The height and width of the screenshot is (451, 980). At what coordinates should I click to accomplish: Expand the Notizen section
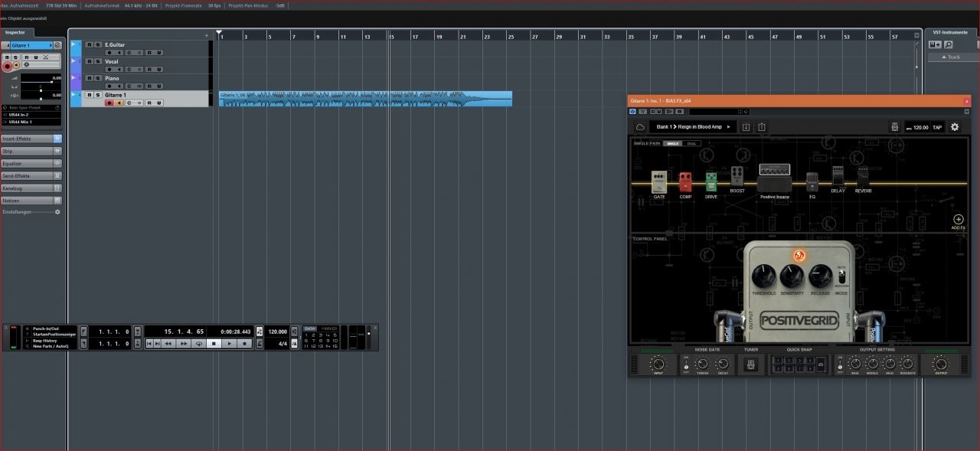click(x=31, y=200)
